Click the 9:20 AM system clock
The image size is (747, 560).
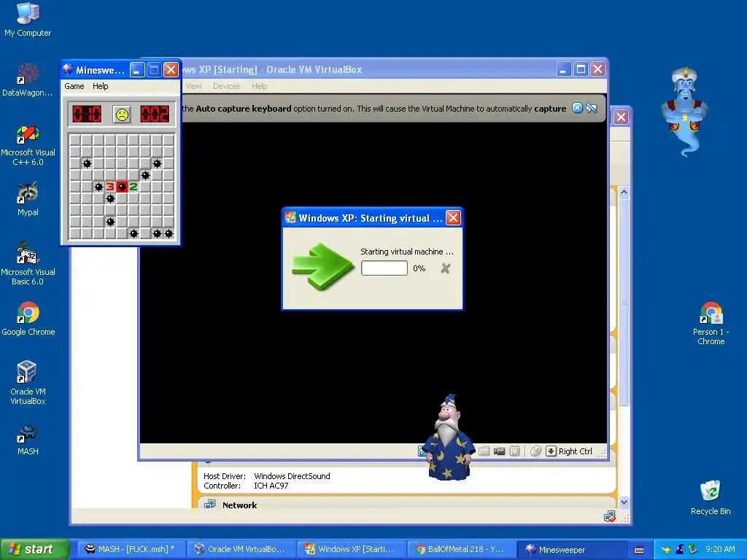[720, 549]
